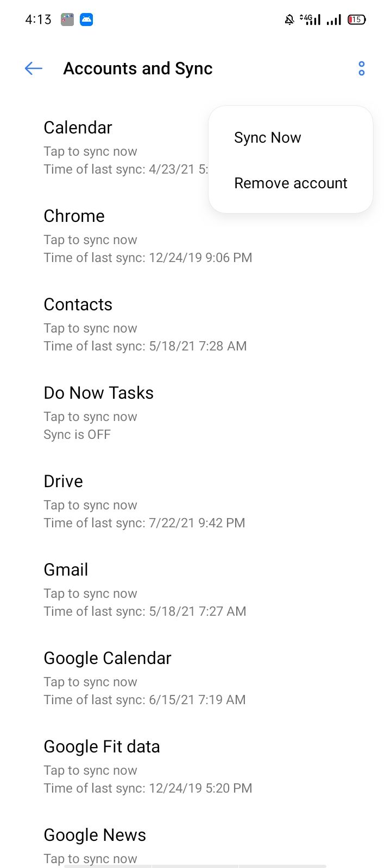Viewport: 391px width, 868px height.
Task: Tap the second SIM signal bars icon
Action: click(334, 20)
